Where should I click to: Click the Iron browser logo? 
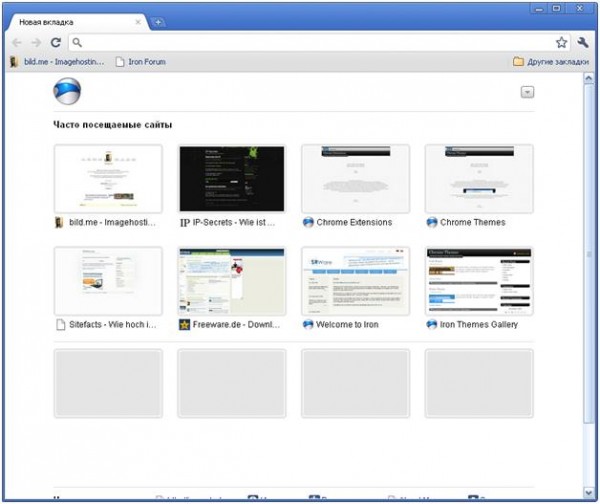[x=67, y=91]
